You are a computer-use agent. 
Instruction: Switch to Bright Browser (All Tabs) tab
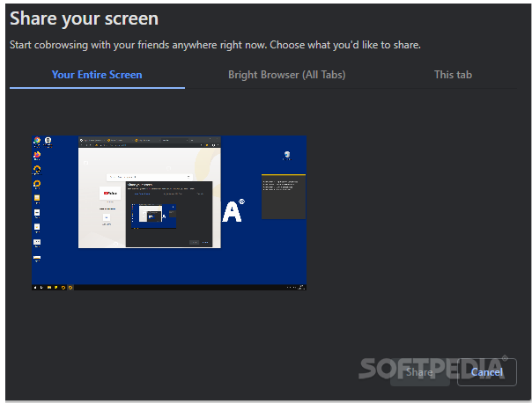click(286, 75)
